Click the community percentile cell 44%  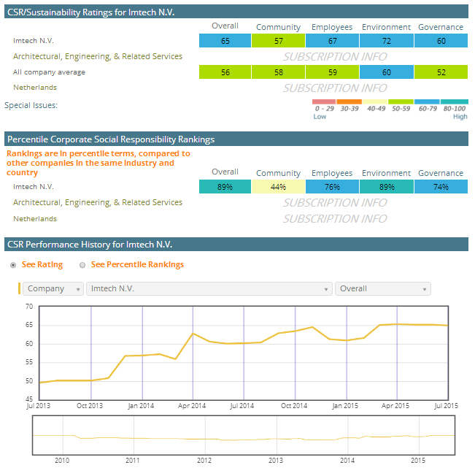coord(278,187)
